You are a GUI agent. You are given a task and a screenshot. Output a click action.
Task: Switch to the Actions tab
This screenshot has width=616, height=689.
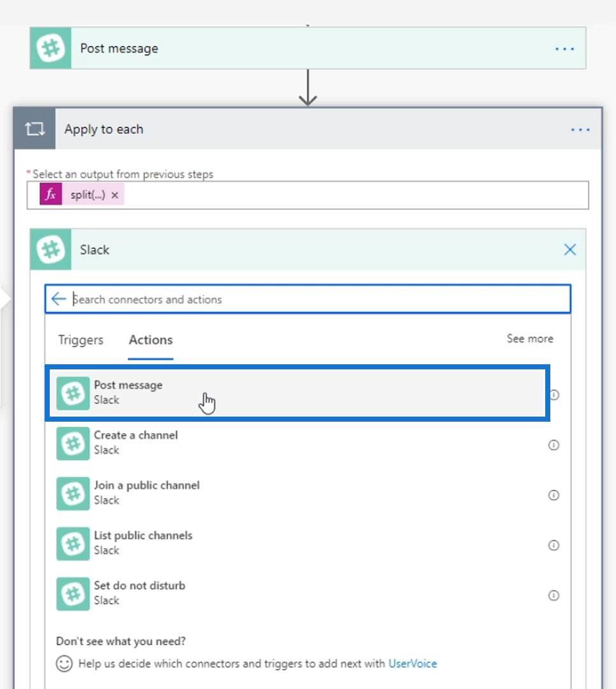pyautogui.click(x=150, y=339)
